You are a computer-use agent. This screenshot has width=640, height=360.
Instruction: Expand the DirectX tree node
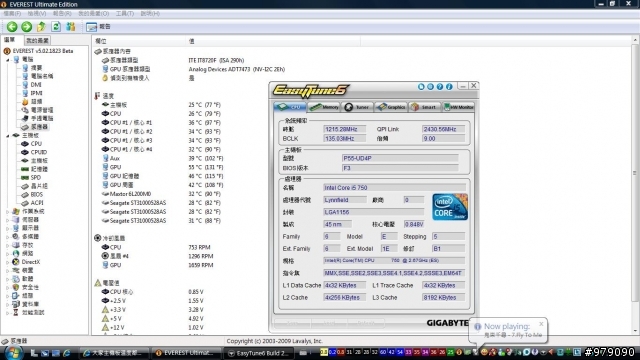point(8,262)
